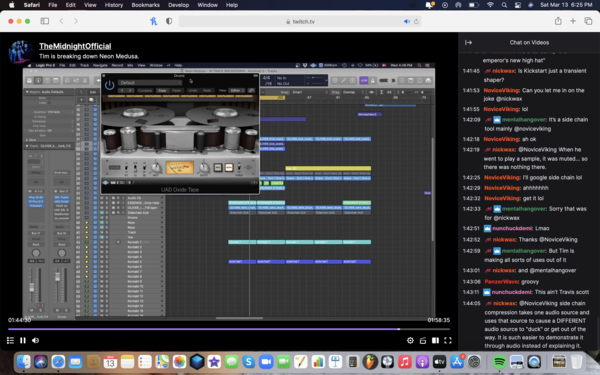
Task: Show Safari sidebar
Action: point(45,21)
